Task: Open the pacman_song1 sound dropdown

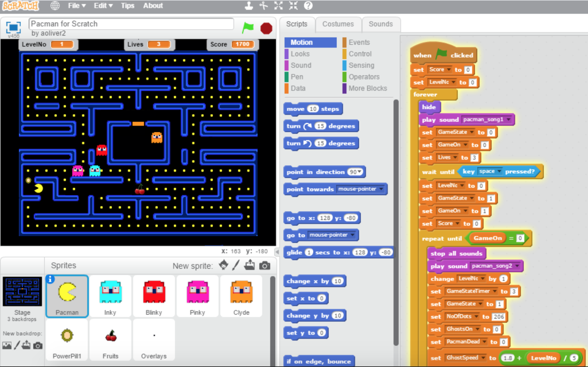Action: point(509,119)
